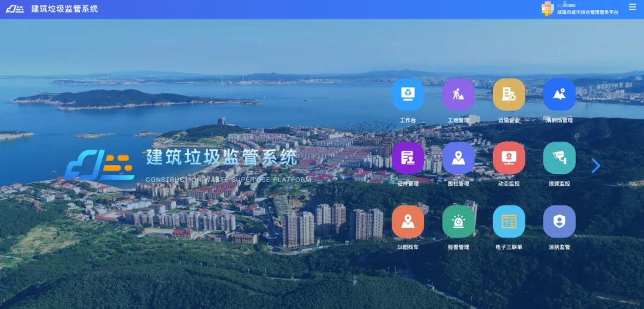Open the 视频监控 video surveillance module
644x309 pixels.
[559, 158]
